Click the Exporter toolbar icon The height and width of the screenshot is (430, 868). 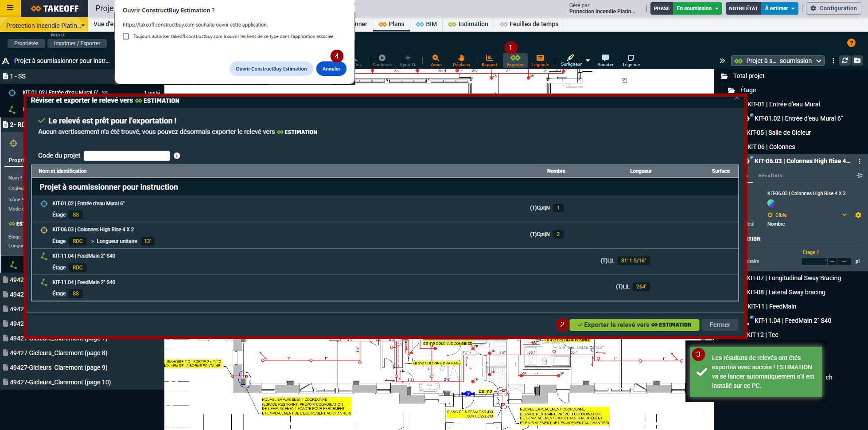(515, 60)
